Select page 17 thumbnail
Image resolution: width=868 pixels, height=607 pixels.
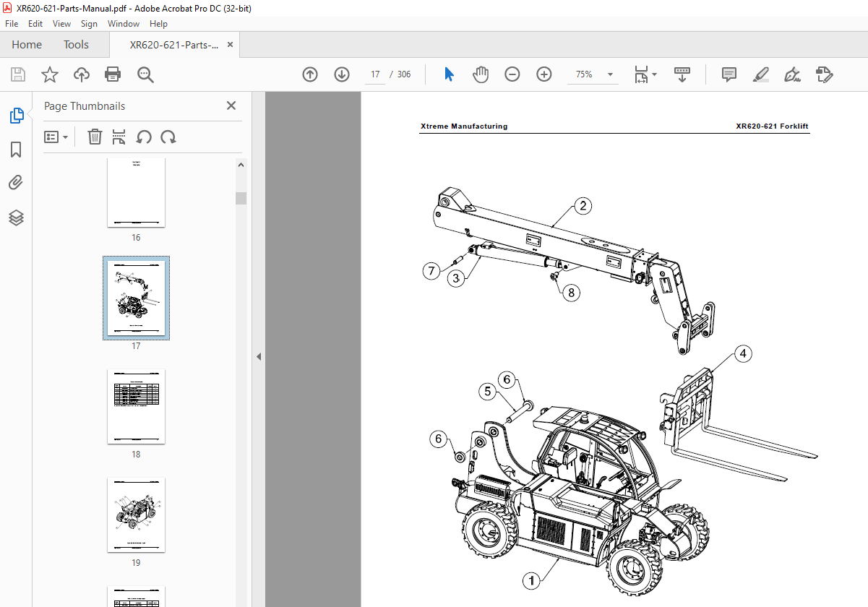136,298
